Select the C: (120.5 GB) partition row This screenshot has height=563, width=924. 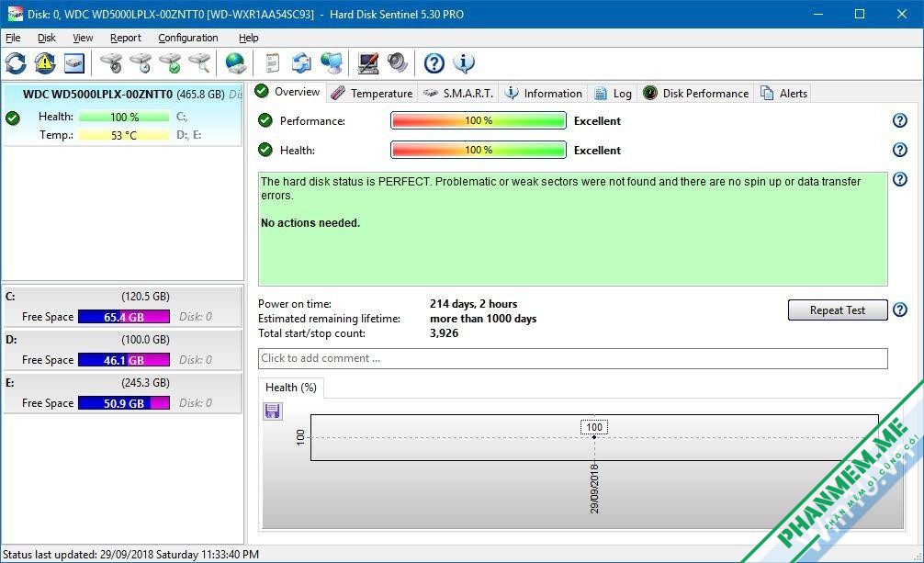pyautogui.click(x=122, y=307)
